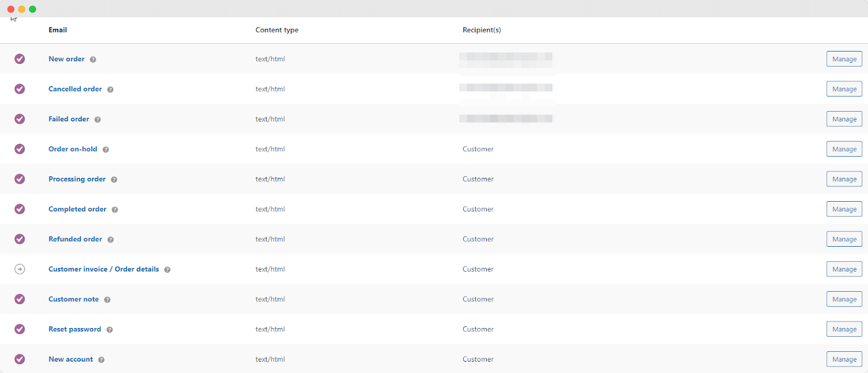Viewport: 868px width, 373px height.
Task: Click the help icon beside New account
Action: click(101, 359)
